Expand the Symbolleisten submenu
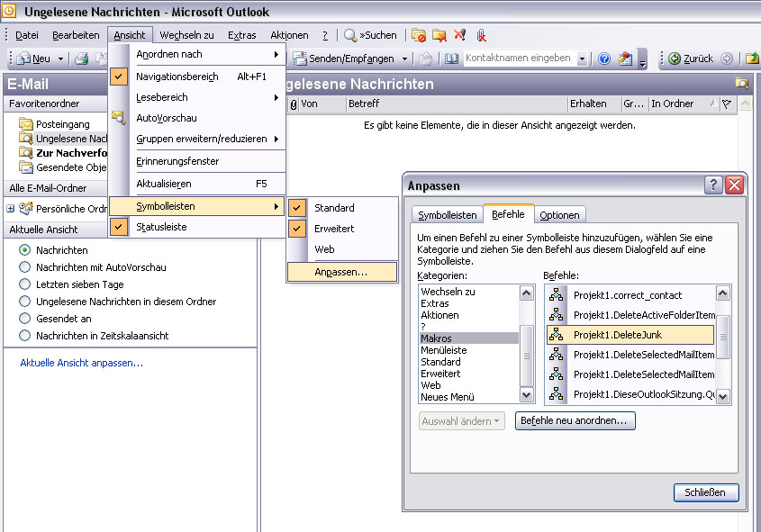This screenshot has height=532, width=761. (x=196, y=206)
